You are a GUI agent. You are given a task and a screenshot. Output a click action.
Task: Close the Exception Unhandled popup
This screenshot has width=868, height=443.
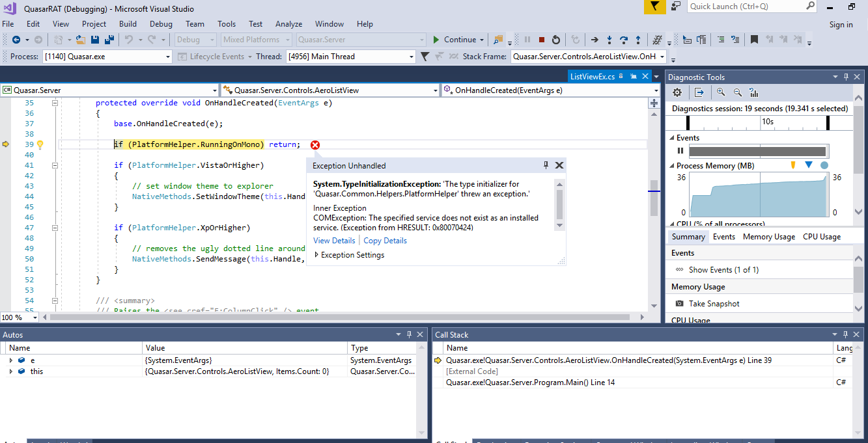pyautogui.click(x=559, y=165)
